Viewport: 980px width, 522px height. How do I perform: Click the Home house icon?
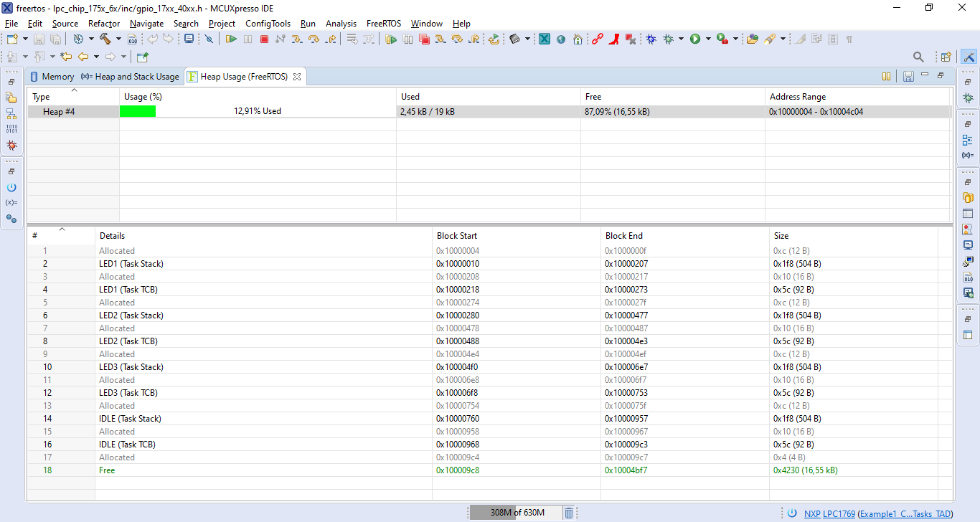click(x=578, y=39)
